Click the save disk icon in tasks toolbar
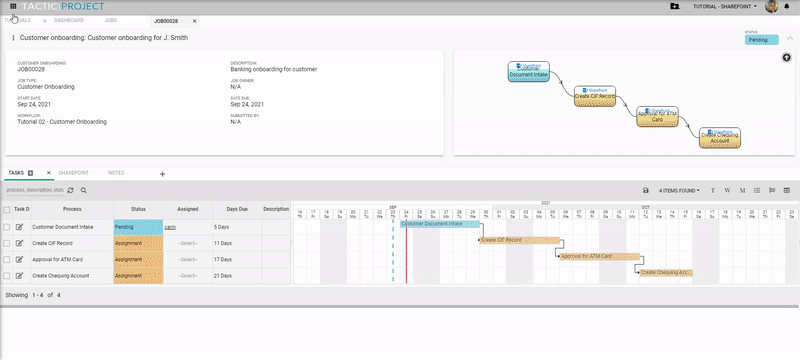800x360 pixels. pyautogui.click(x=646, y=190)
